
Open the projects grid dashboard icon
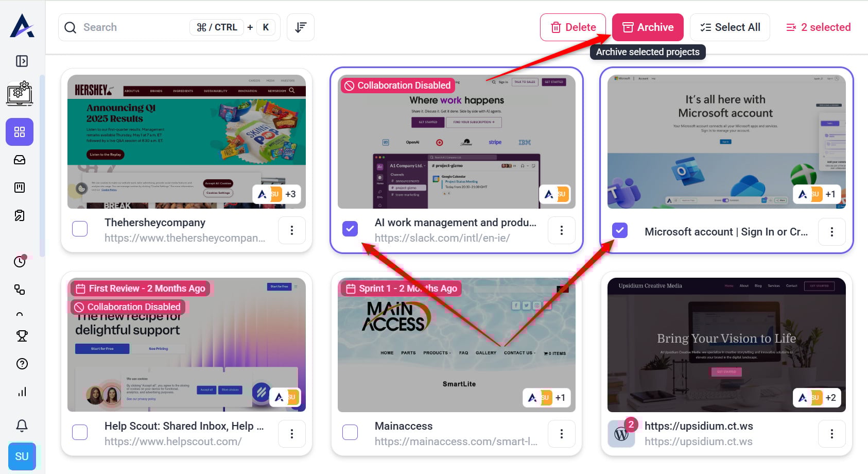[20, 132]
